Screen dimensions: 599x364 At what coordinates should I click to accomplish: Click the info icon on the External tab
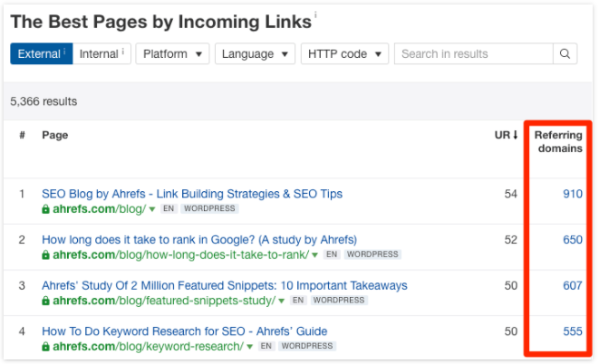click(x=64, y=51)
